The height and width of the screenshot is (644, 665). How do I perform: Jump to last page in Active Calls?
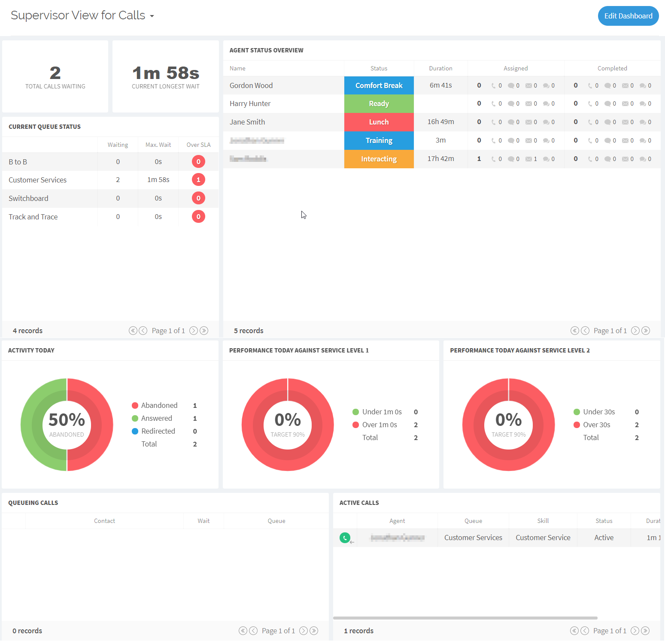point(645,631)
